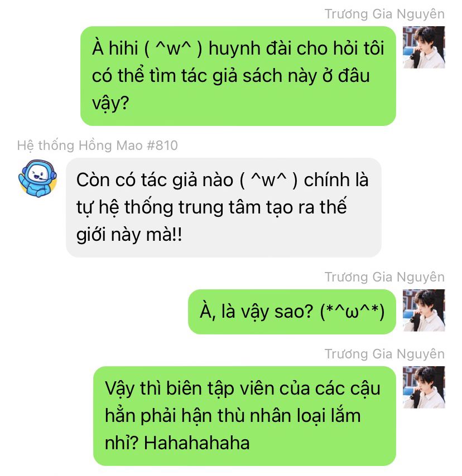Screen dimensions: 462x476
Task: Tap the avatar beside "À, là vậy sao?" message
Action: pos(423,310)
